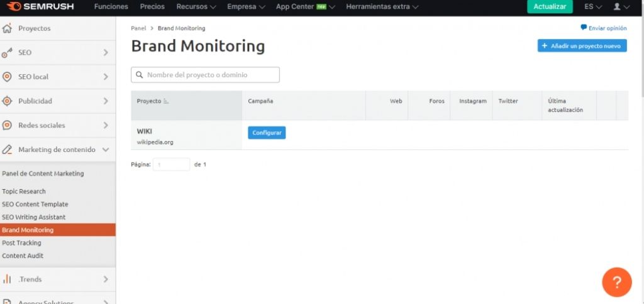Open the Recursos dropdown menu
644x304 pixels.
pyautogui.click(x=196, y=6)
